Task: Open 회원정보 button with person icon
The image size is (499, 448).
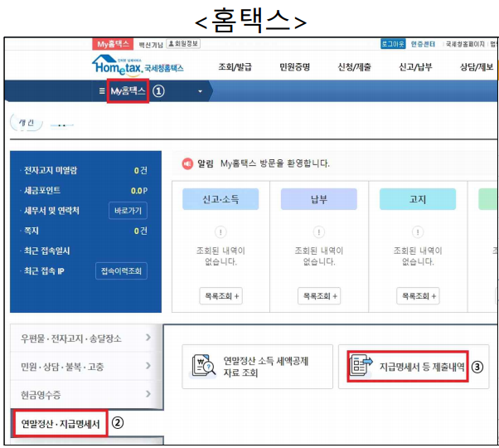Action: (183, 44)
